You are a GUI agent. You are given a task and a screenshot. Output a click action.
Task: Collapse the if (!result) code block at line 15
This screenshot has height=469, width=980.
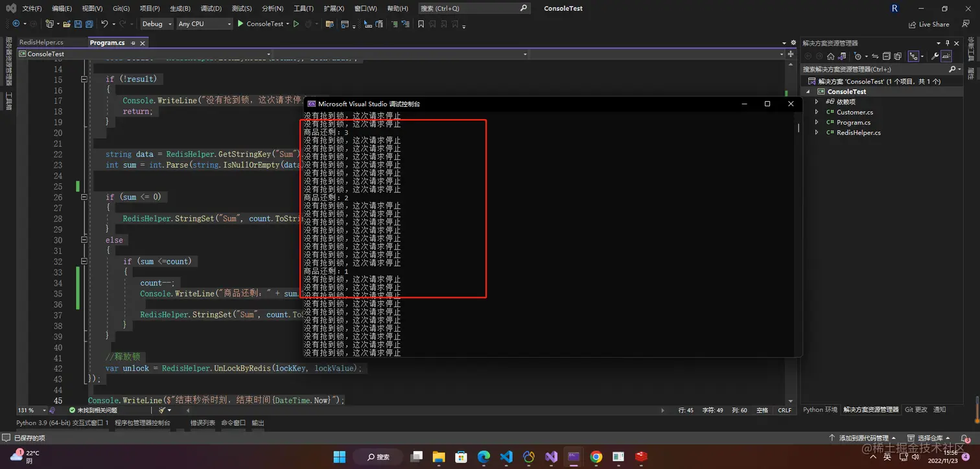[84, 79]
